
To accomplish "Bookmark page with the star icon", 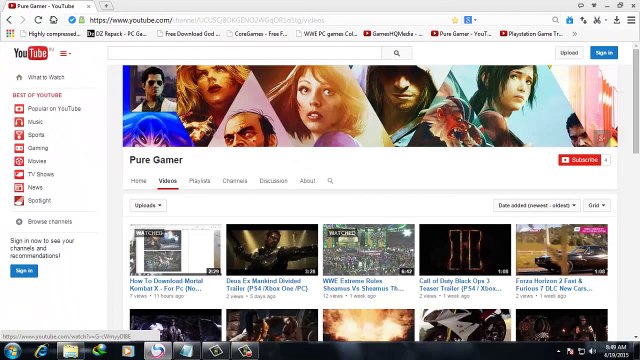I will (455, 20).
